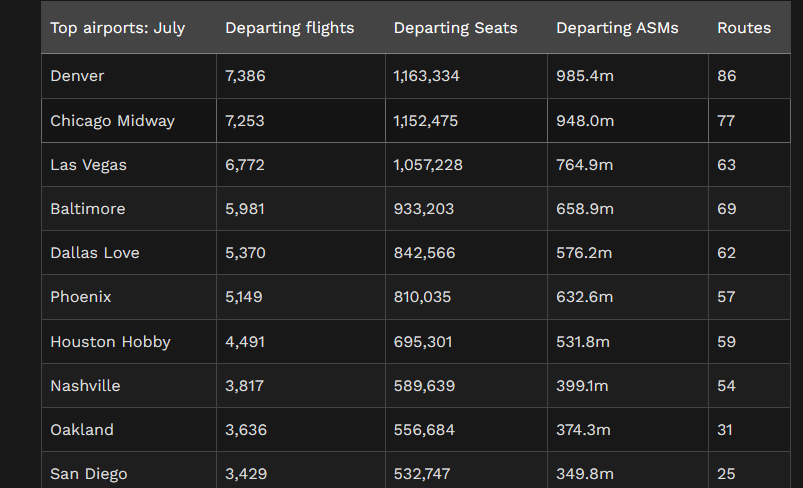Click the 658.9m departing ASMs value
Image resolution: width=803 pixels, height=488 pixels.
point(585,209)
